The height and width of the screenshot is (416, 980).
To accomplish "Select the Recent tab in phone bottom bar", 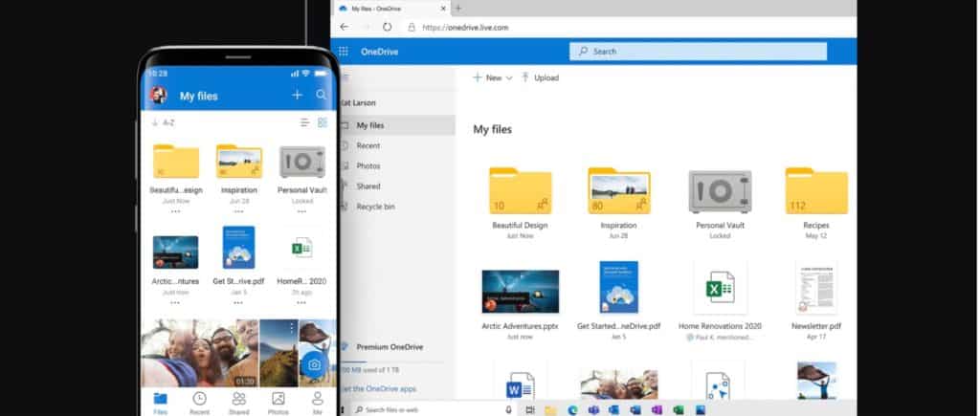I will 199,403.
